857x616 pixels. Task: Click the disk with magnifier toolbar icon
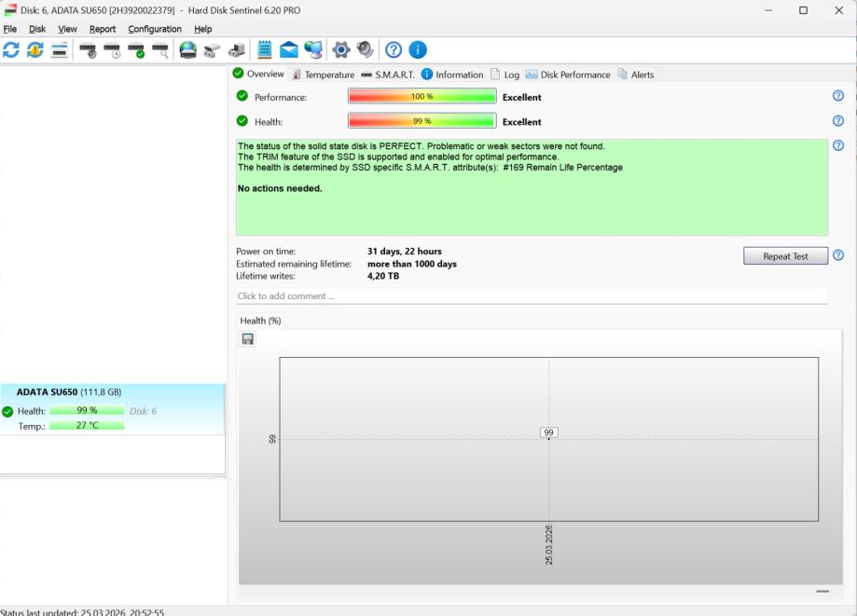coord(160,50)
